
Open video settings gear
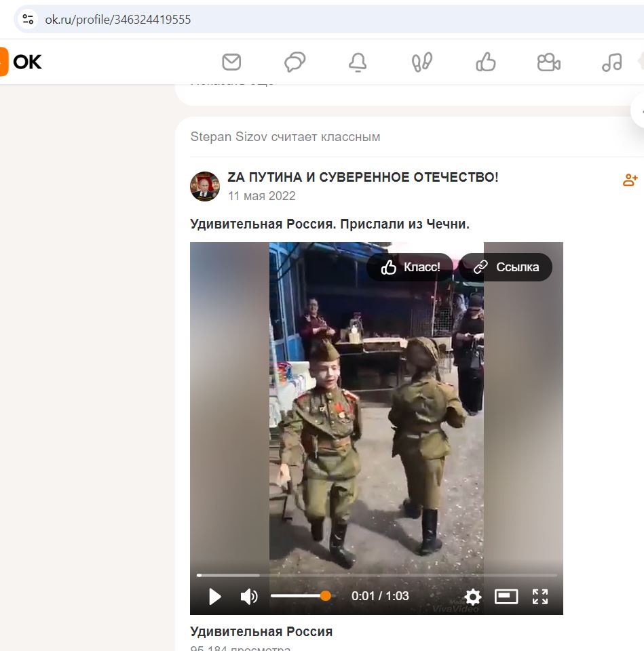(473, 597)
